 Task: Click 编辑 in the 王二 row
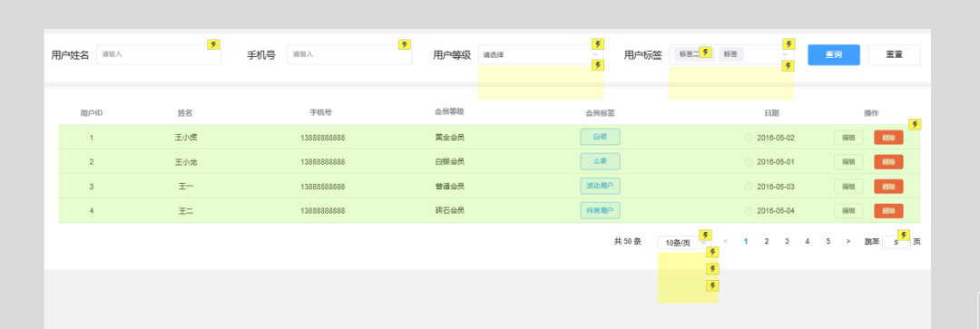point(848,211)
